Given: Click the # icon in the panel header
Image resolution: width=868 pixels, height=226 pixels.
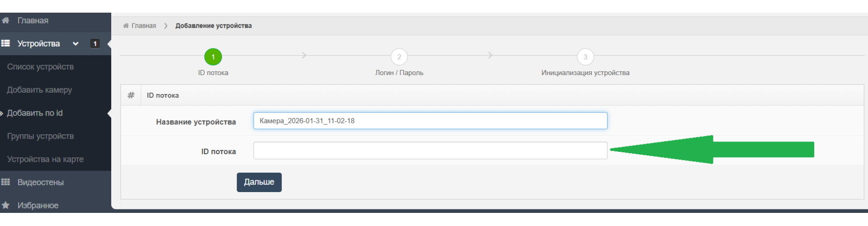Looking at the screenshot, I should [131, 95].
